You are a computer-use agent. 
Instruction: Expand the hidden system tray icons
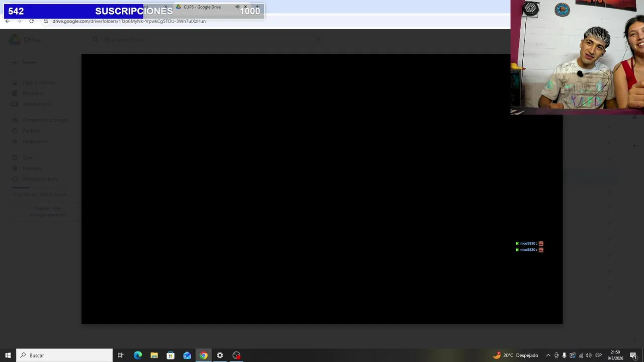(548, 355)
